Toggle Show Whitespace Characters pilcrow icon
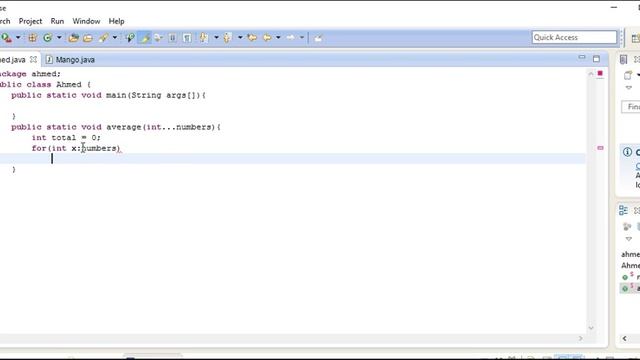This screenshot has height=360, width=640. tap(187, 38)
